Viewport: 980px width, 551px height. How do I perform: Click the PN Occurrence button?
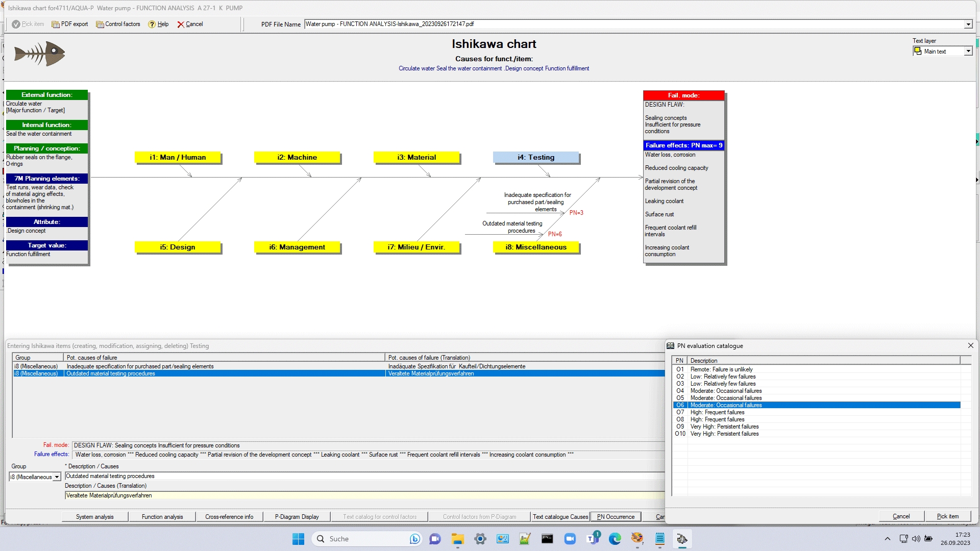[x=616, y=517]
